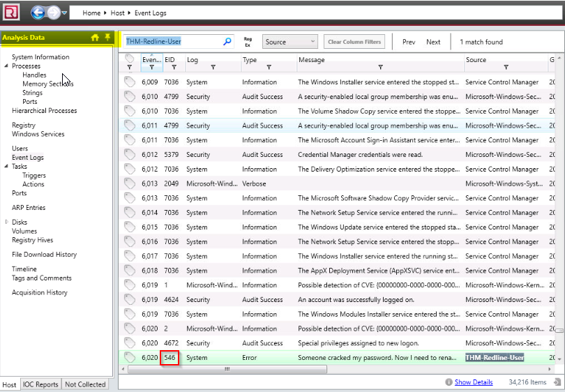Viewport: 565px width, 392px height.
Task: Expand the Disks tree node
Action: point(6,222)
